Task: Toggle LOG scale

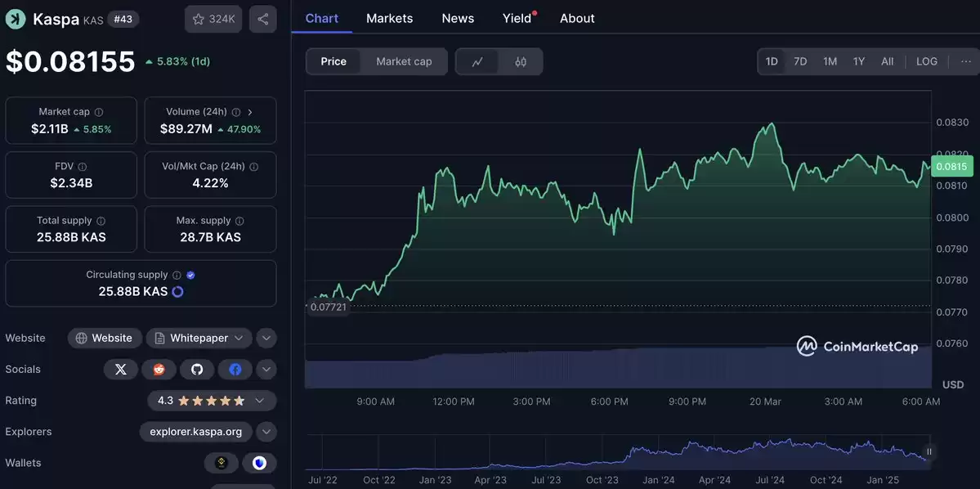Action: point(927,61)
